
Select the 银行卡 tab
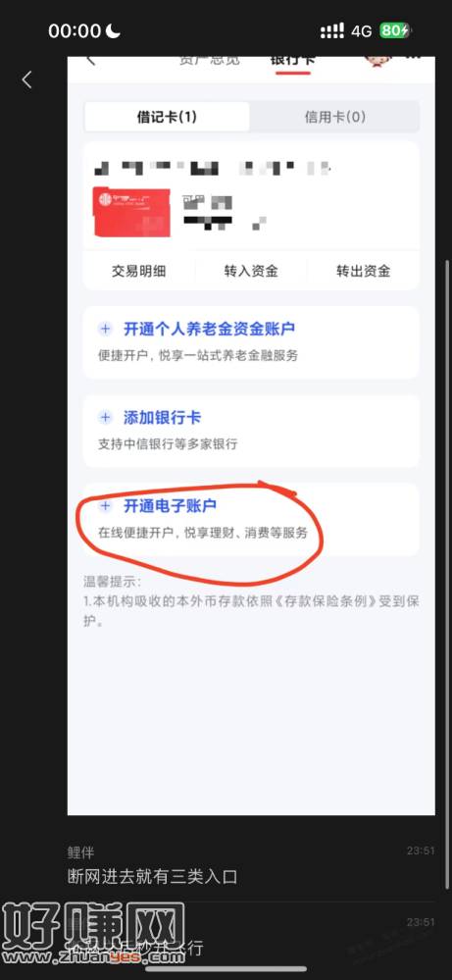coord(292,61)
